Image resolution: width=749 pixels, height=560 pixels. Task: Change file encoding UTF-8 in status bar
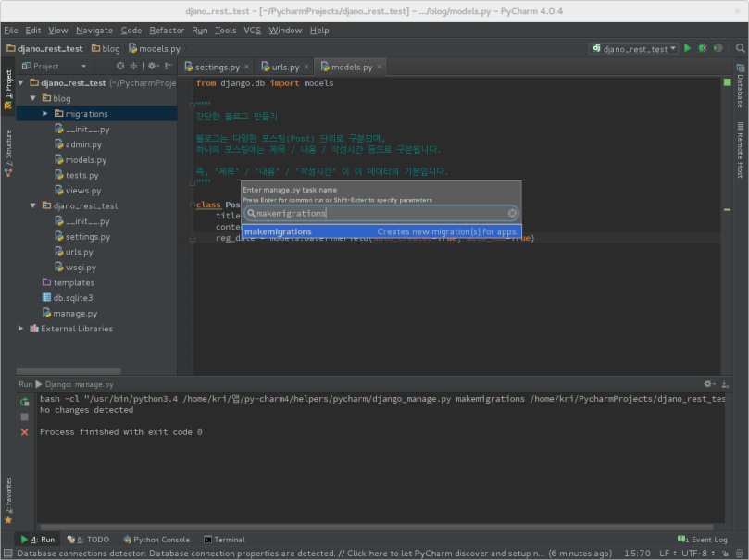pyautogui.click(x=697, y=553)
